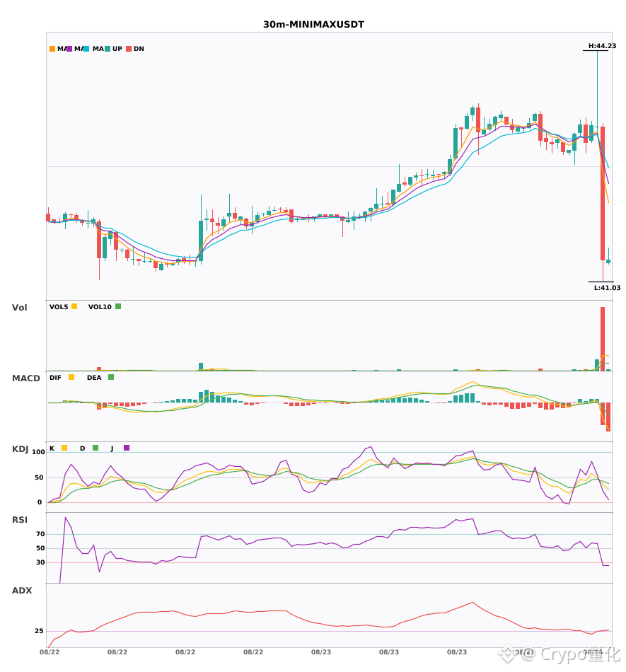Screen dimensions: 626x672
Task: Select the green DEA legend swatch
Action: 111,377
